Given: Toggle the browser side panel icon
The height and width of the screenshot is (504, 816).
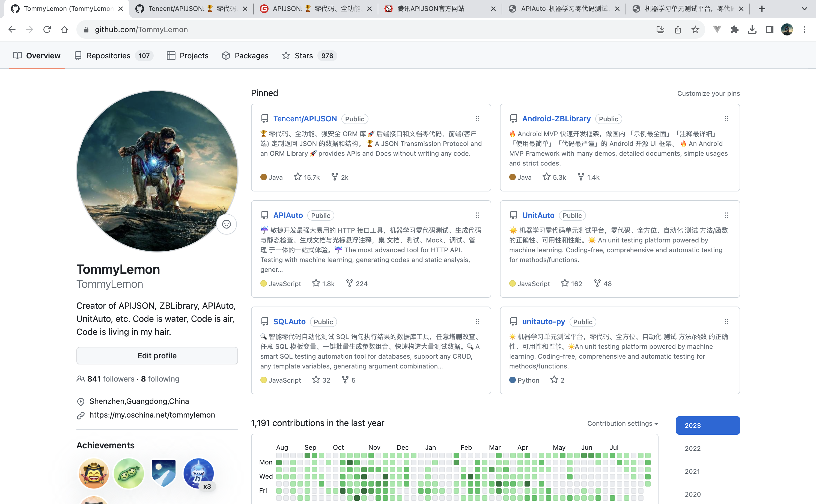Looking at the screenshot, I should [769, 30].
